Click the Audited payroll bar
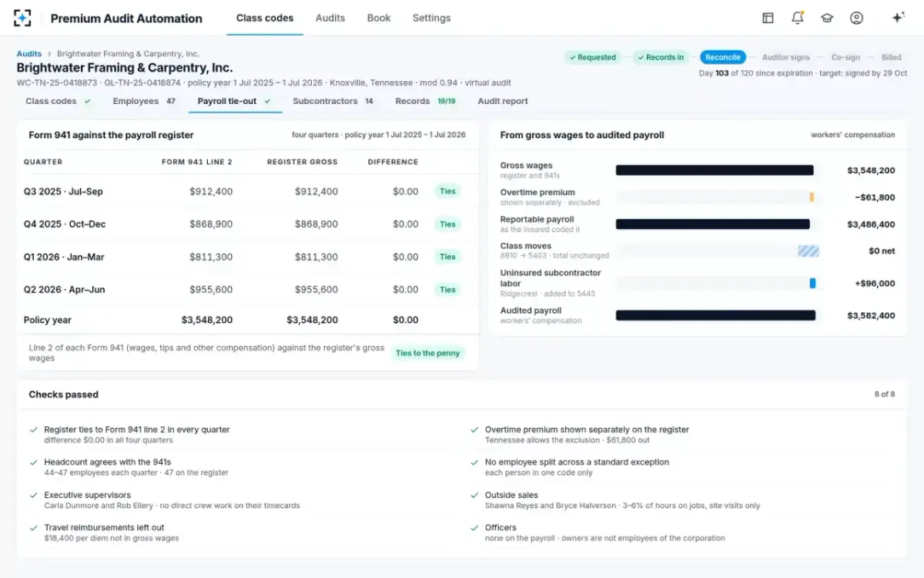Screen dimensions: 924x578 pos(715,315)
